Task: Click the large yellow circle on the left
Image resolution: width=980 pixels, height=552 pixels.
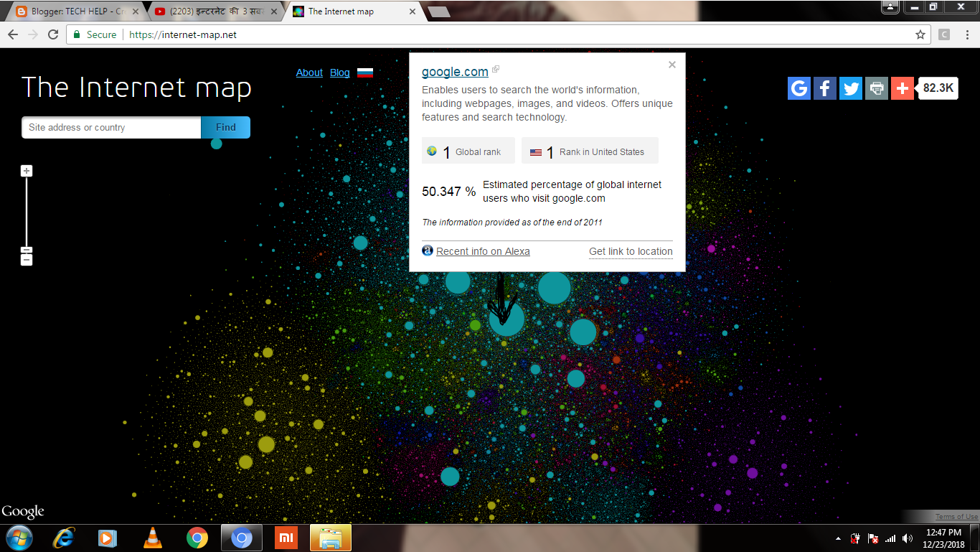Action: (266, 444)
